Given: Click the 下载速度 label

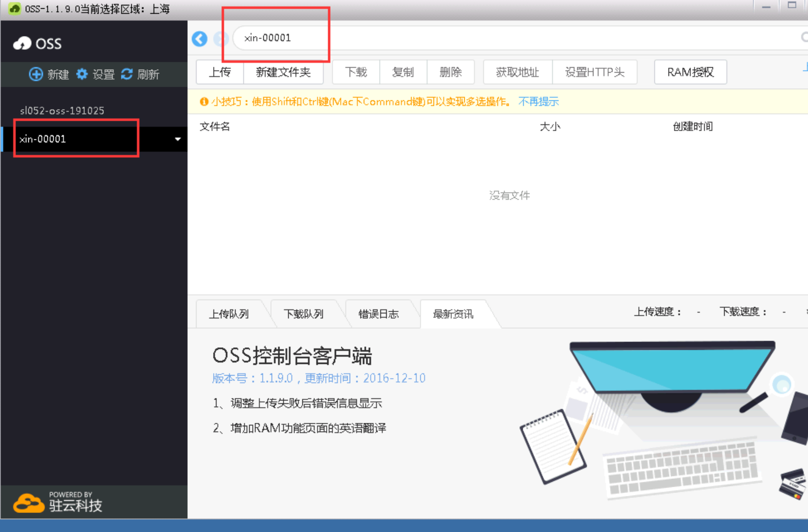Looking at the screenshot, I should [x=744, y=312].
